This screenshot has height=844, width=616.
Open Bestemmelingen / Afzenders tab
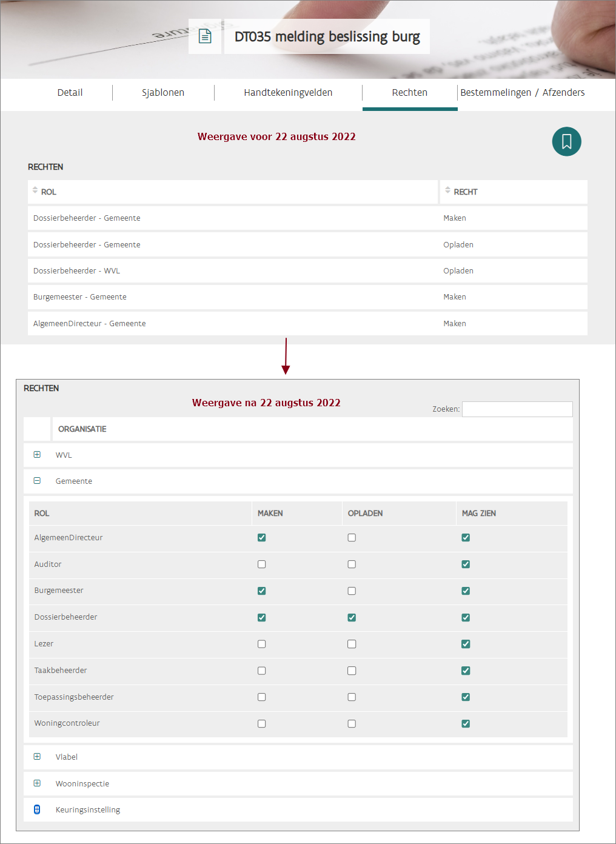coord(522,93)
